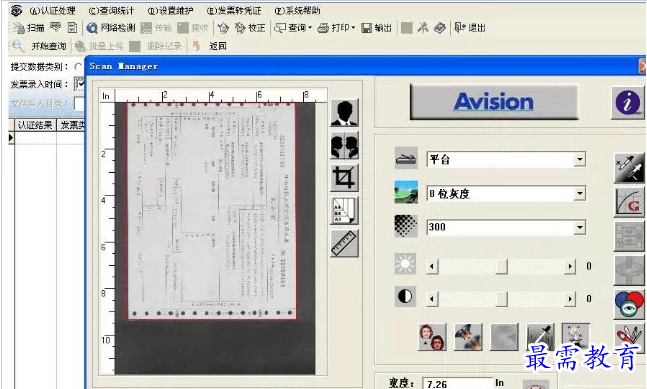
Task: Expand the 300 resolution dropdown
Action: (x=580, y=227)
